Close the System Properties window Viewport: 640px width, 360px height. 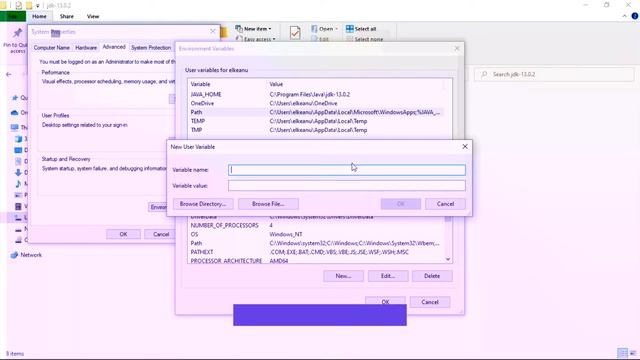coord(213,31)
